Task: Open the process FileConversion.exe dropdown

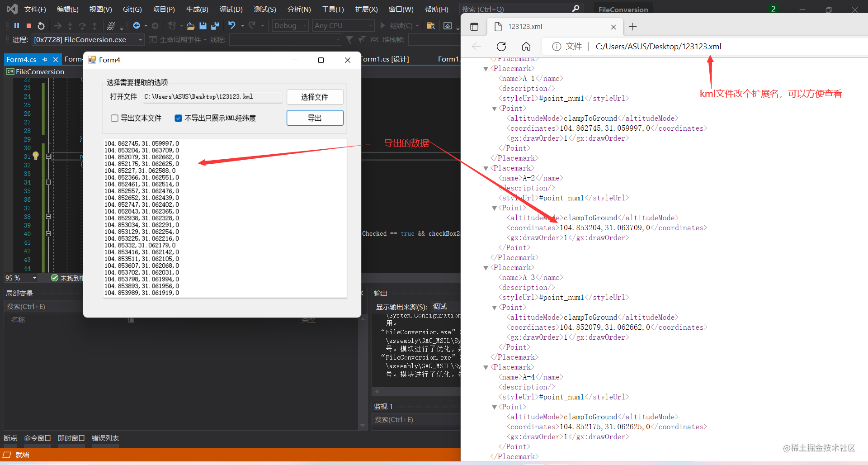Action: click(x=88, y=40)
